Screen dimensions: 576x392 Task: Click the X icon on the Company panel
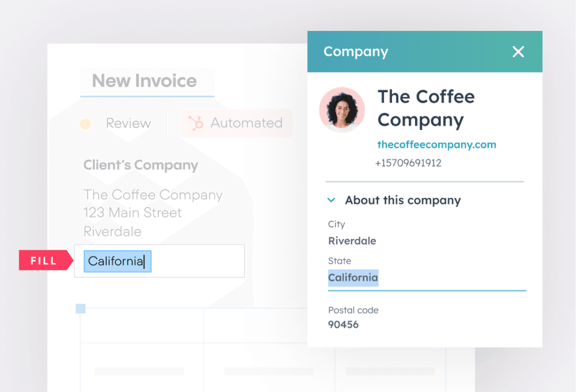tap(518, 51)
